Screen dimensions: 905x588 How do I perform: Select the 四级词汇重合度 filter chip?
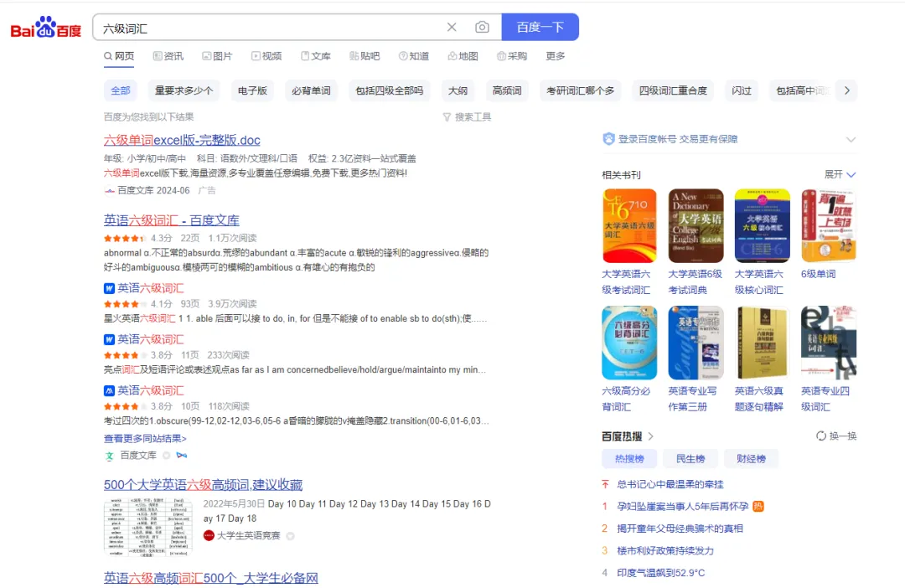(672, 90)
